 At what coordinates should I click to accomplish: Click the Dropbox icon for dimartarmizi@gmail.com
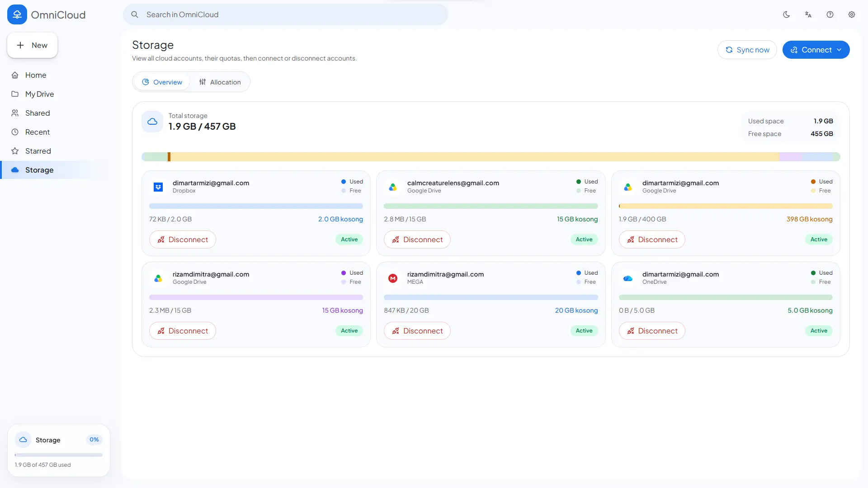click(x=158, y=187)
